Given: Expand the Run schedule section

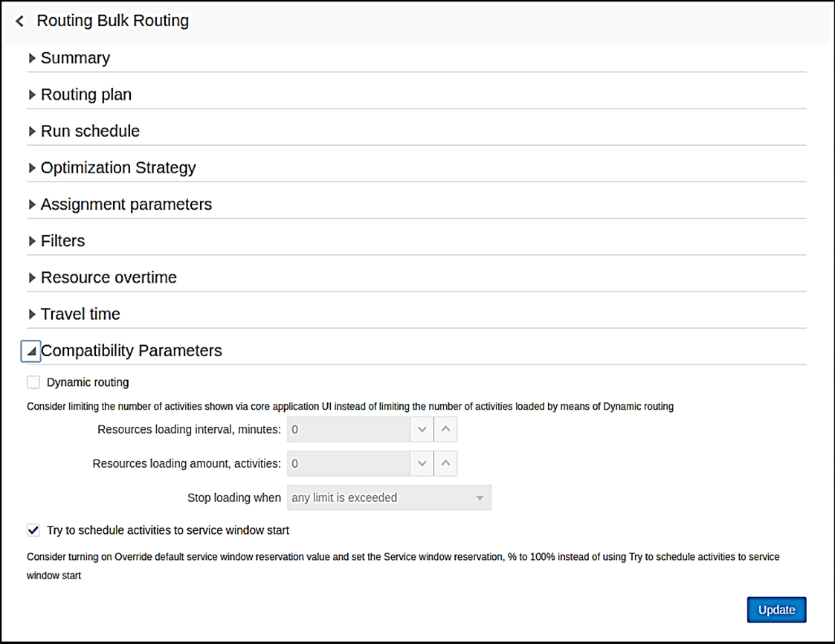Looking at the screenshot, I should tap(32, 131).
